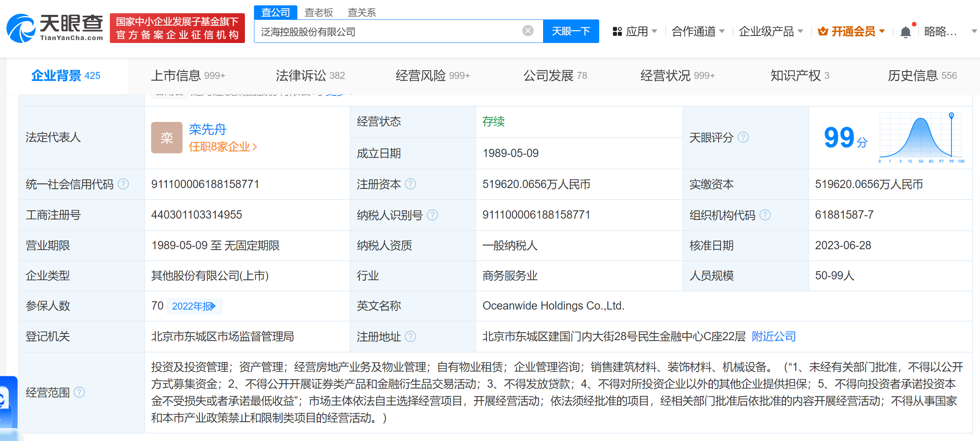Click the 开通会员 crown icon

point(823,31)
